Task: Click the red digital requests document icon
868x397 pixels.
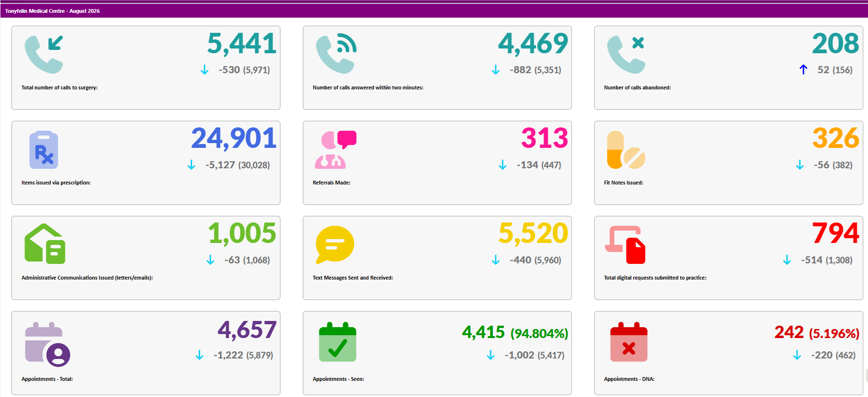Action: tap(625, 245)
